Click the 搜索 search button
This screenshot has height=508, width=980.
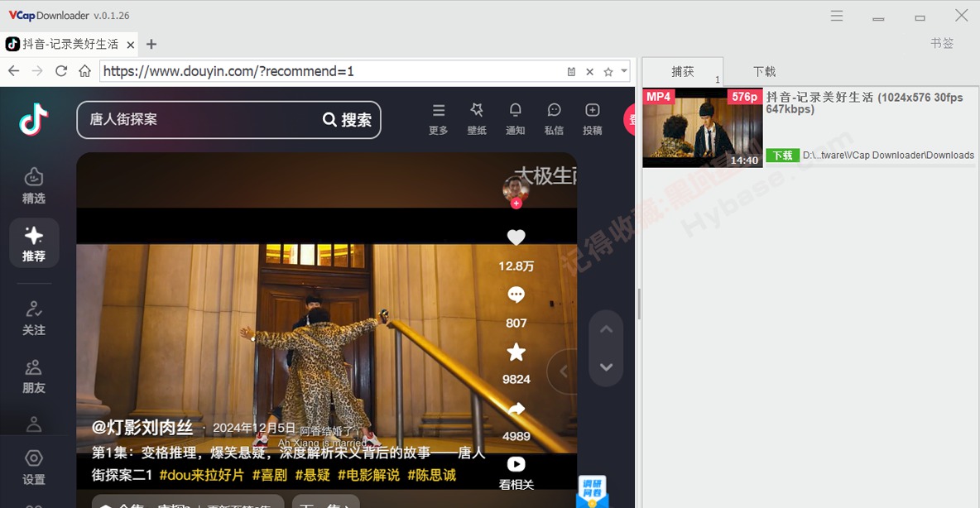point(348,120)
